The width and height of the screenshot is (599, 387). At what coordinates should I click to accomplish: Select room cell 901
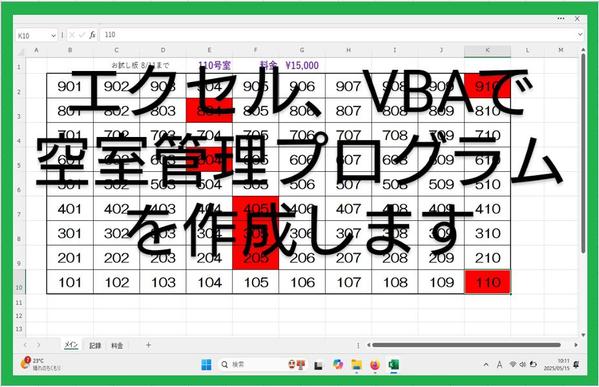point(70,86)
